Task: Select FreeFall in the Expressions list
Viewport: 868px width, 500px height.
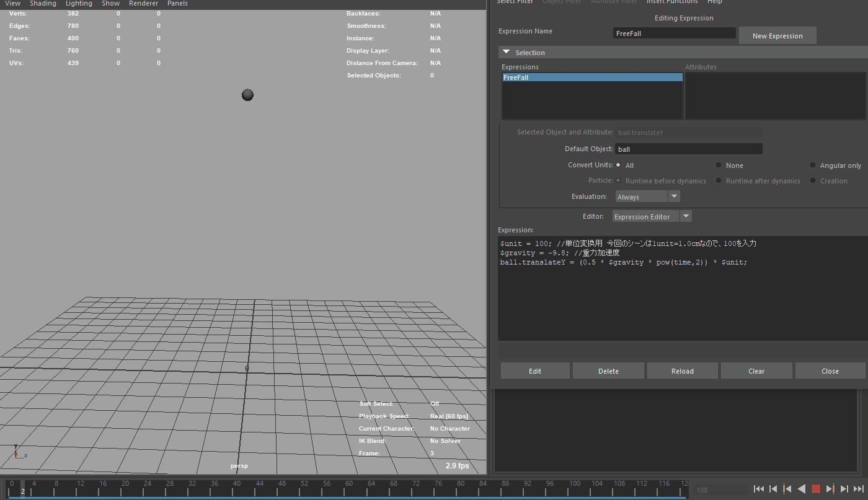Action: 592,77
